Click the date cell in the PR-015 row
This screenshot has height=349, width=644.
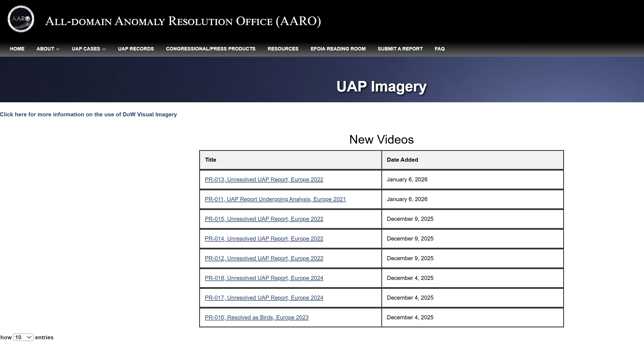click(472, 219)
